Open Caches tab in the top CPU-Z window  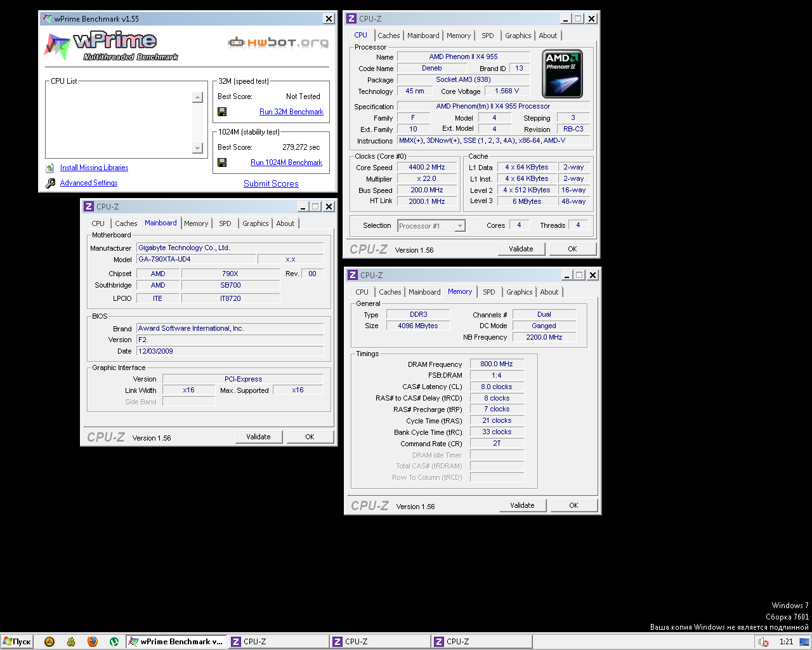pos(389,36)
